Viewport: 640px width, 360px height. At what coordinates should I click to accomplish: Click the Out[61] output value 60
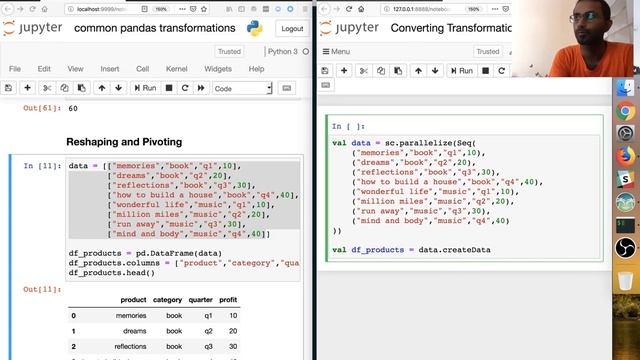tap(73, 108)
